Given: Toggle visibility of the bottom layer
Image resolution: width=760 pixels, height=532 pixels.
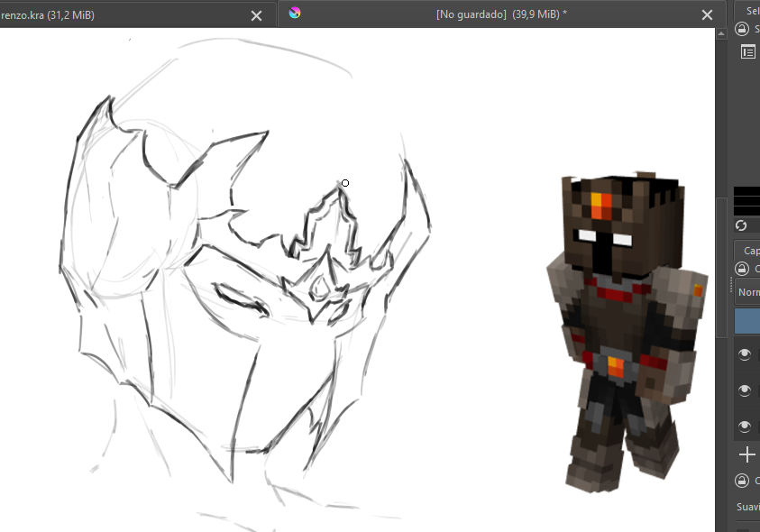Looking at the screenshot, I should click(x=744, y=425).
